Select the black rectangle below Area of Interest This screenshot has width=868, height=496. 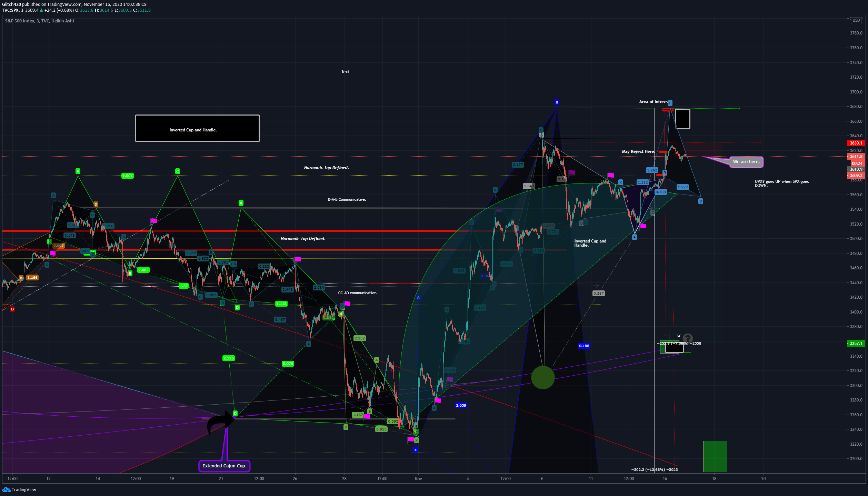click(x=683, y=119)
